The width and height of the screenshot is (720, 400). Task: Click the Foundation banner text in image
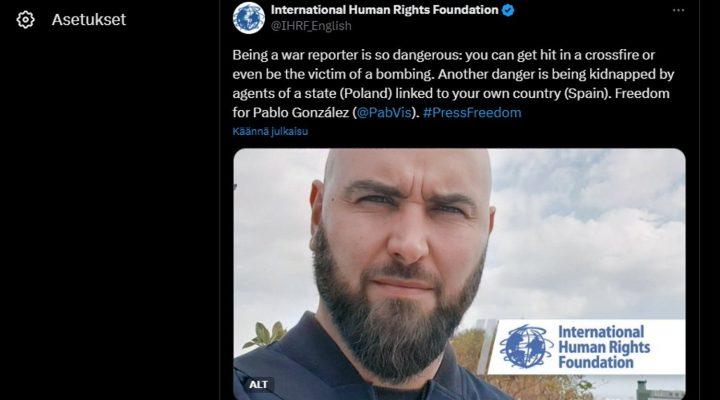(596, 362)
